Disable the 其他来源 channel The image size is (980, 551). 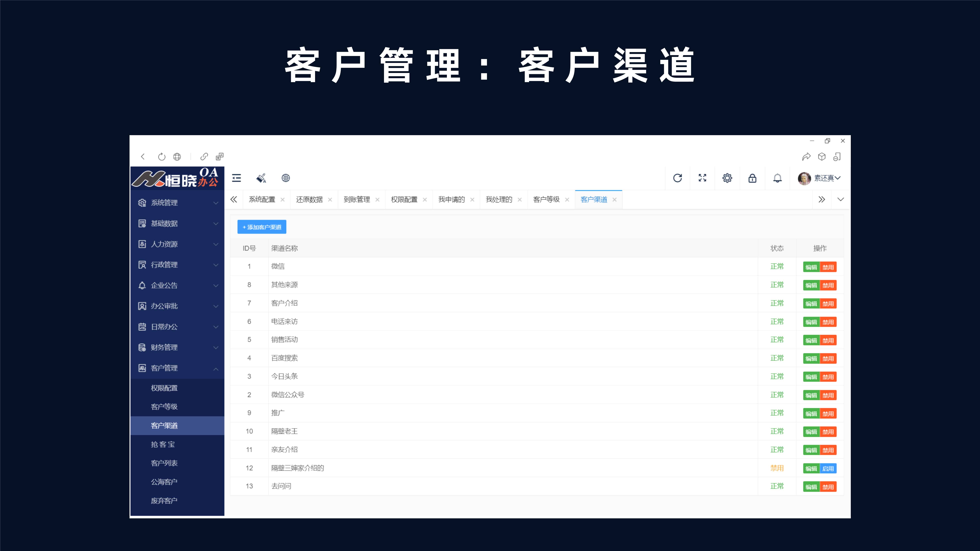point(828,285)
